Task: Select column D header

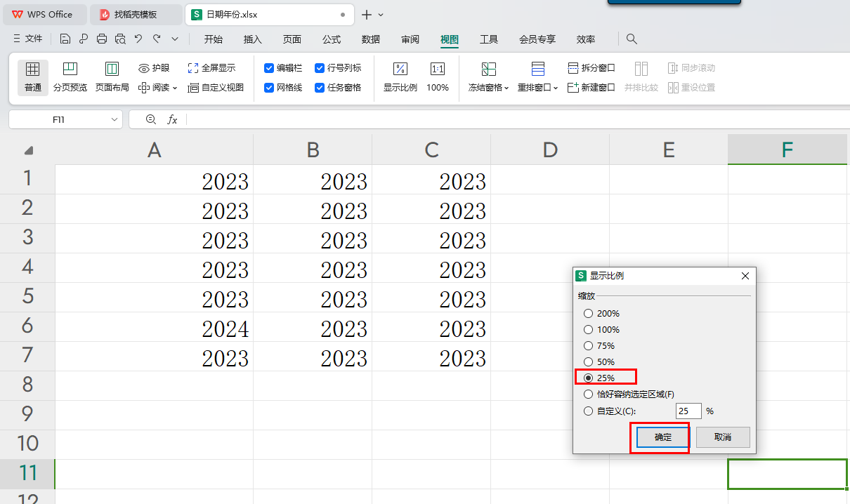Action: (550, 150)
